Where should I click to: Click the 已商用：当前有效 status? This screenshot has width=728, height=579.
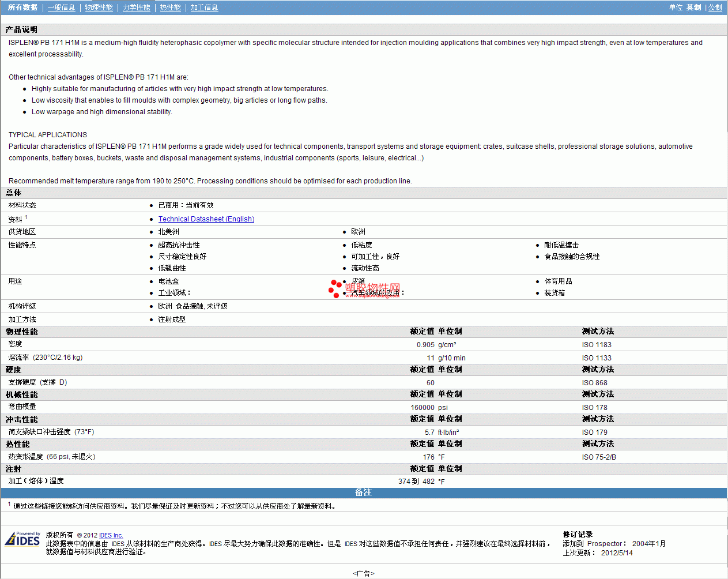[x=186, y=205]
